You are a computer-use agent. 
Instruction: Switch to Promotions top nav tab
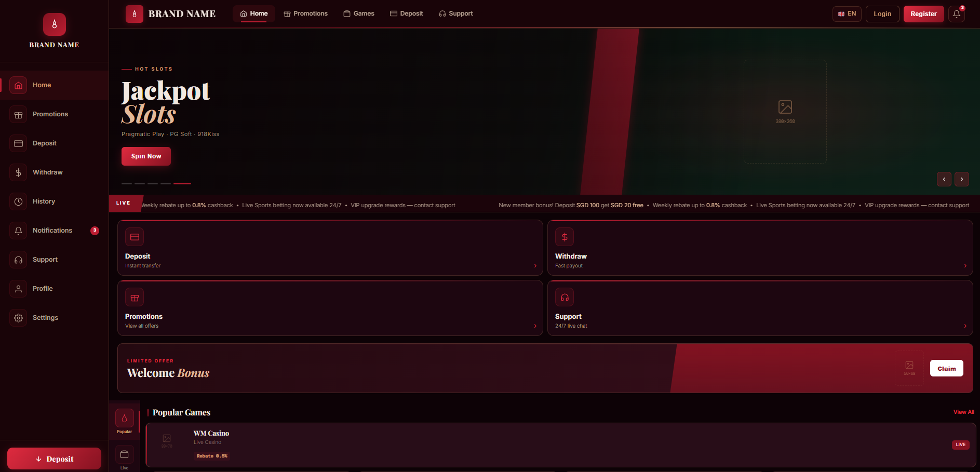click(305, 14)
